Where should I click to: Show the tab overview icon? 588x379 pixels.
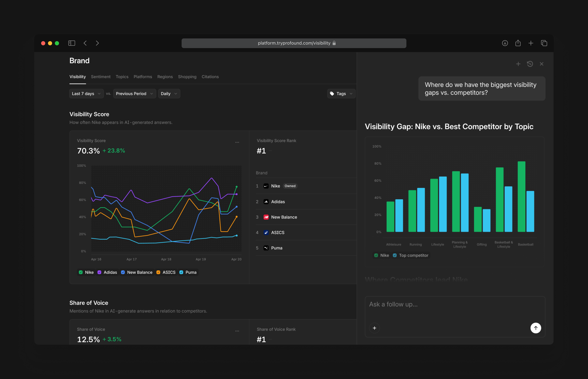pyautogui.click(x=544, y=43)
